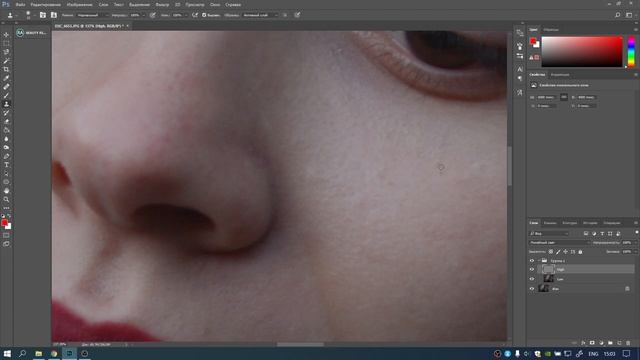Select the Healing Brush tool
Image resolution: width=640 pixels, height=360 pixels.
pyautogui.click(x=6, y=87)
